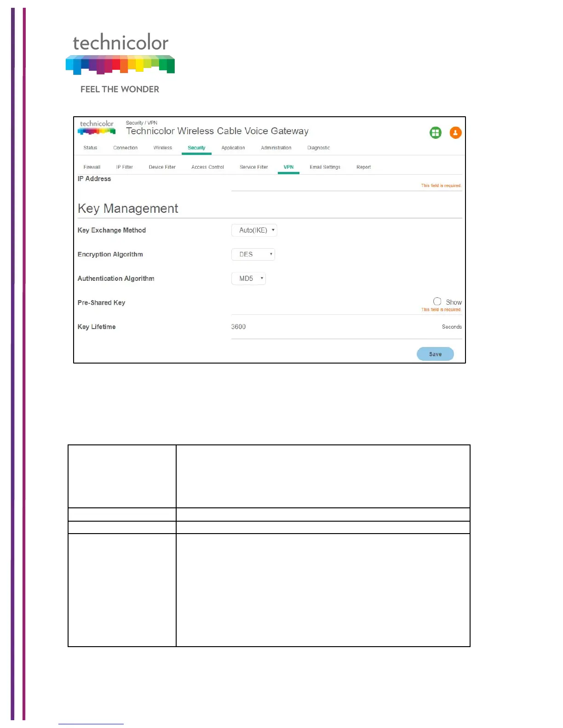Viewport: 563px width, 728px height.
Task: Open the Administration tab
Action: [276, 148]
